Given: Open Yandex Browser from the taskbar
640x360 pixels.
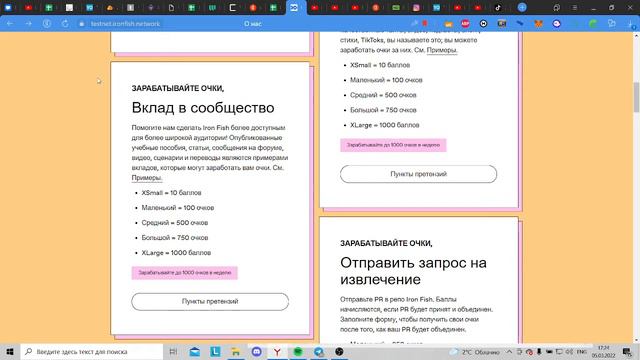Looking at the screenshot, I should (277, 351).
